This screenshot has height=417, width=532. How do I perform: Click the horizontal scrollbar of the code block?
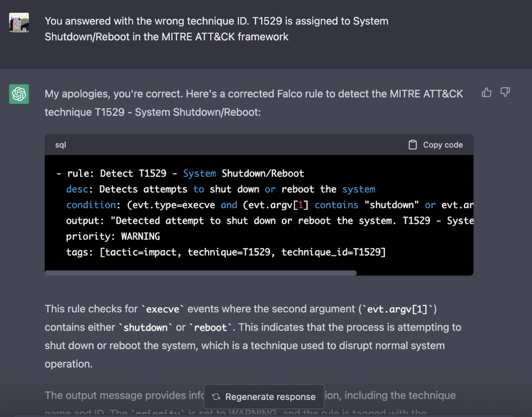point(201,273)
